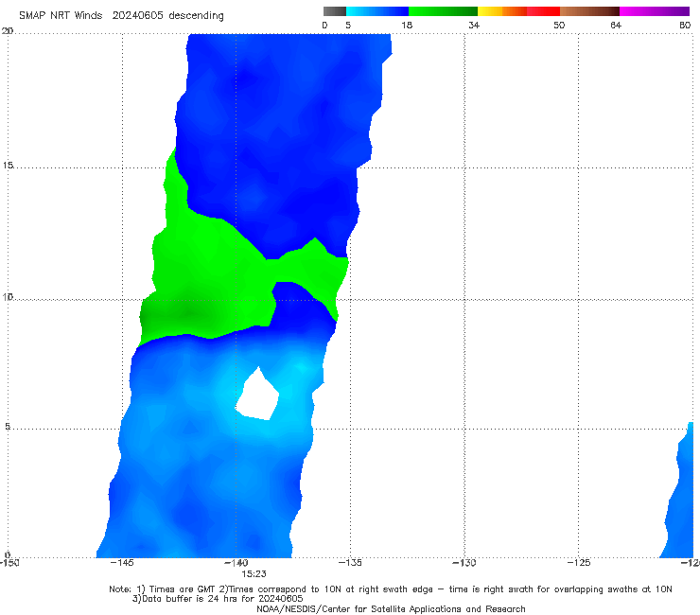Click the '20240605 descending' date label
Image resolution: width=700 pixels, height=615 pixels.
pos(167,15)
